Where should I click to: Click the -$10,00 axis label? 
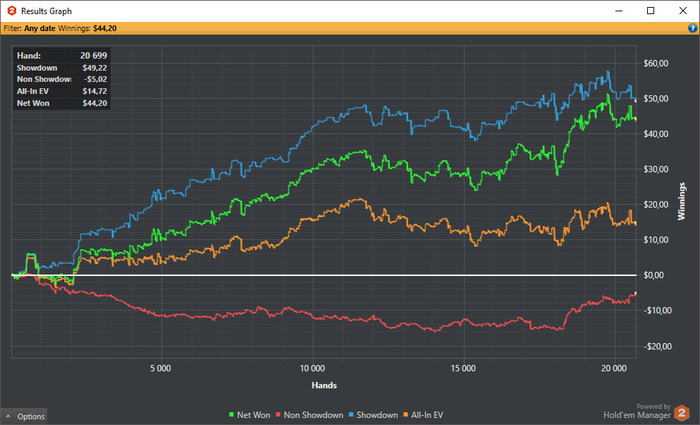point(657,310)
